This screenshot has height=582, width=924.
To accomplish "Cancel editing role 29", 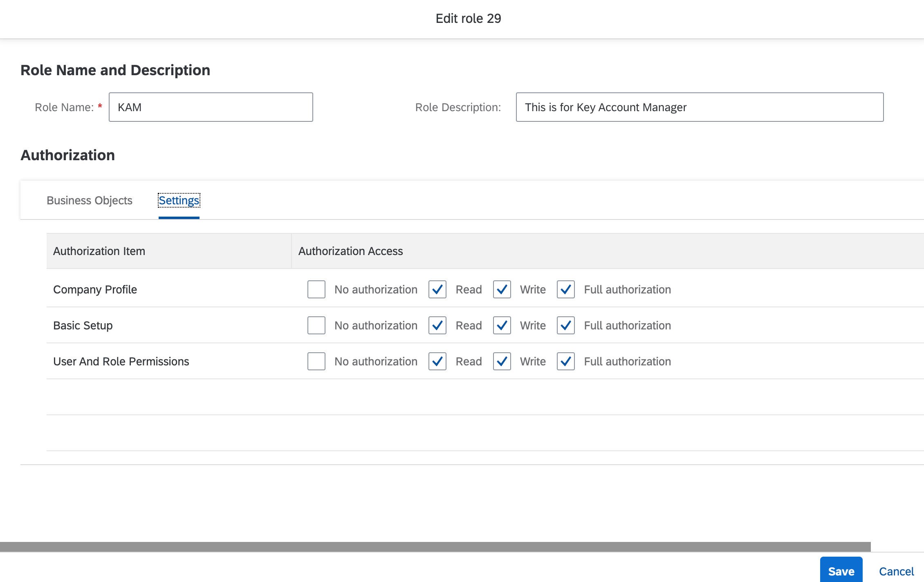I will pos(896,571).
